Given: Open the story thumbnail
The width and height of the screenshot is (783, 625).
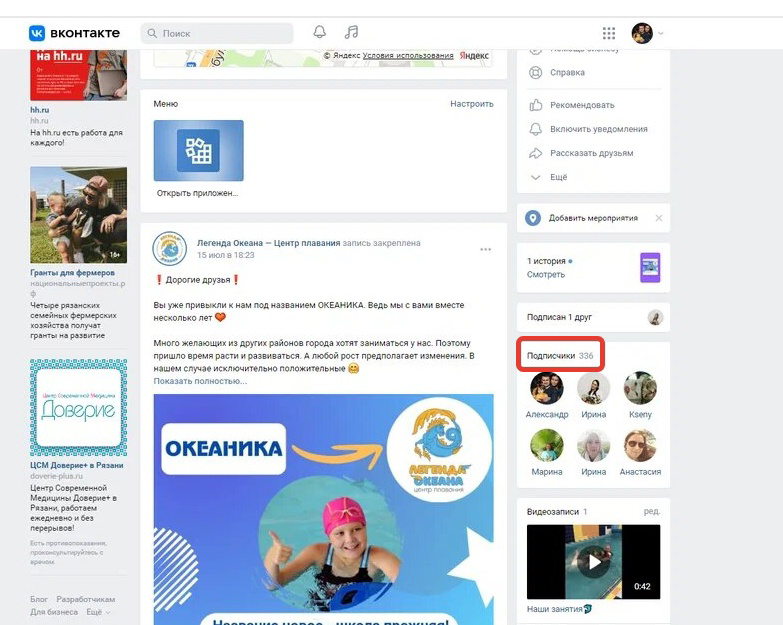Looking at the screenshot, I should coord(650,268).
